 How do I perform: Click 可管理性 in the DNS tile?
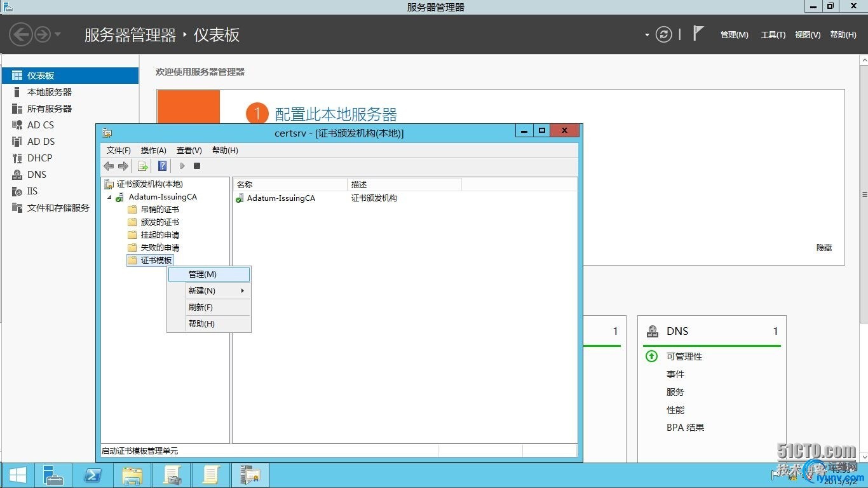click(684, 356)
